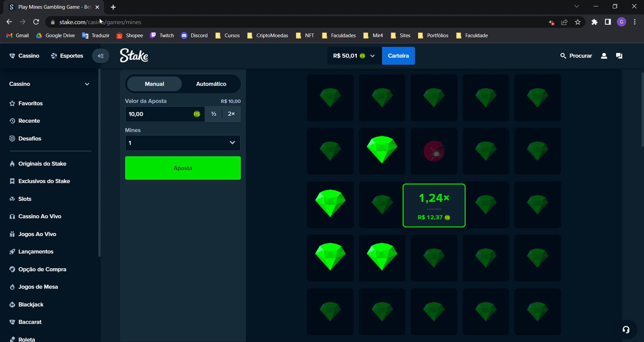Open Esportes via the sidebar icon

tap(54, 56)
